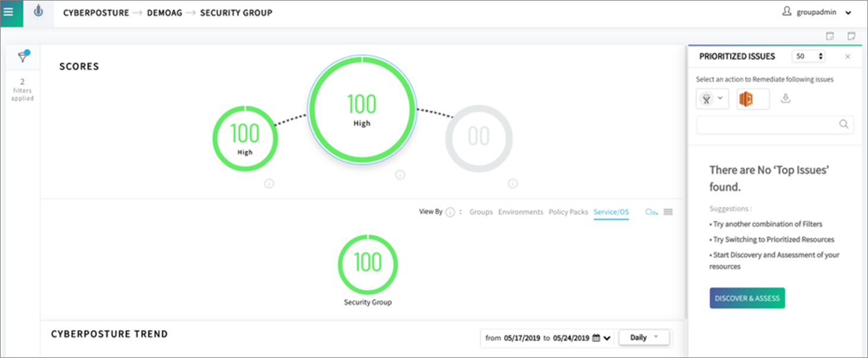The width and height of the screenshot is (868, 358).
Task: Click the SECURITY GROUP breadcrumb
Action: click(236, 12)
